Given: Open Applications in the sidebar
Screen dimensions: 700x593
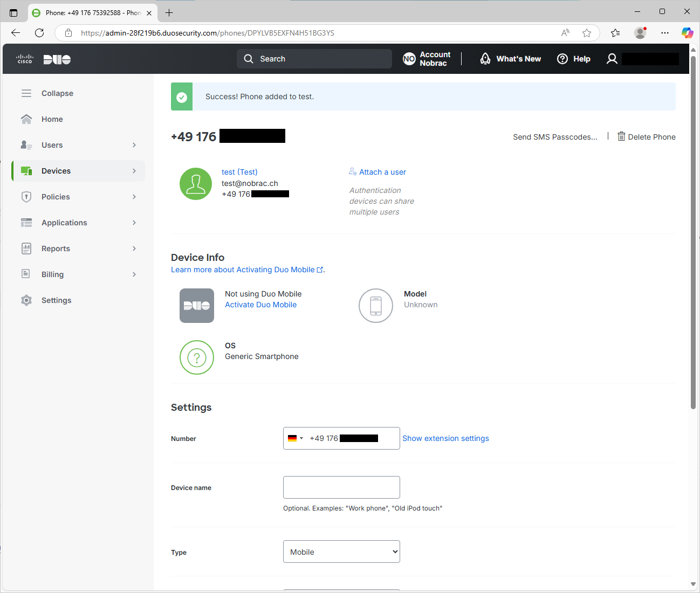Looking at the screenshot, I should 78,223.
